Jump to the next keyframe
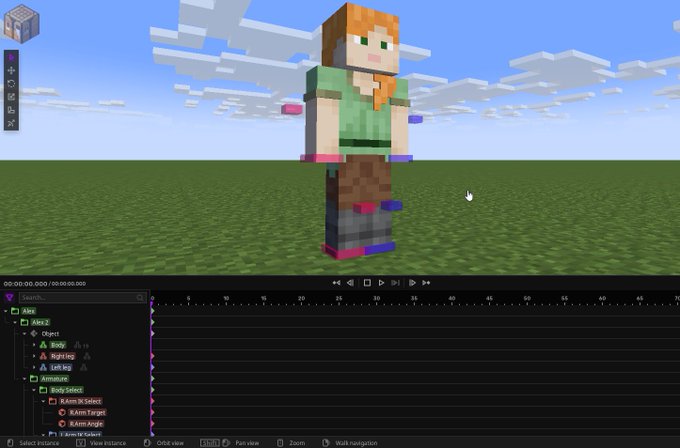This screenshot has height=448, width=680. [426, 283]
